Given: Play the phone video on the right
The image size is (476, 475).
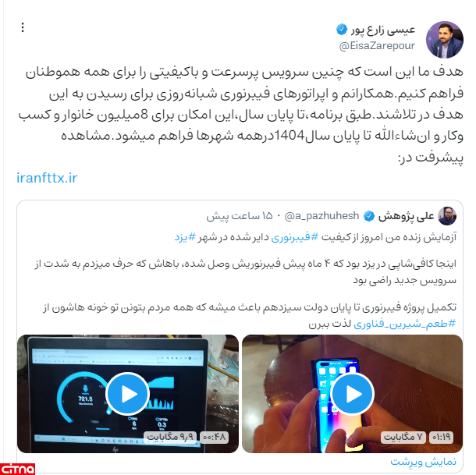Looking at the screenshot, I should (x=352, y=394).
